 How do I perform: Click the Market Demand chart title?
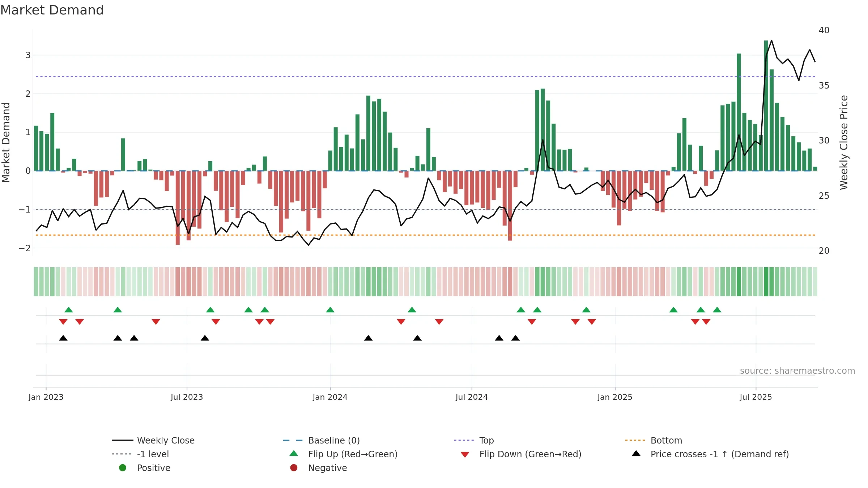[52, 10]
